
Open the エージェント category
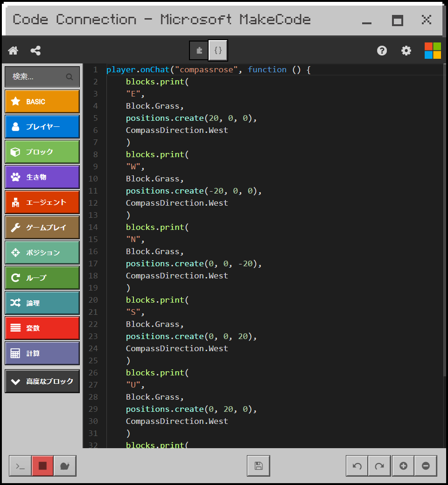pos(42,202)
